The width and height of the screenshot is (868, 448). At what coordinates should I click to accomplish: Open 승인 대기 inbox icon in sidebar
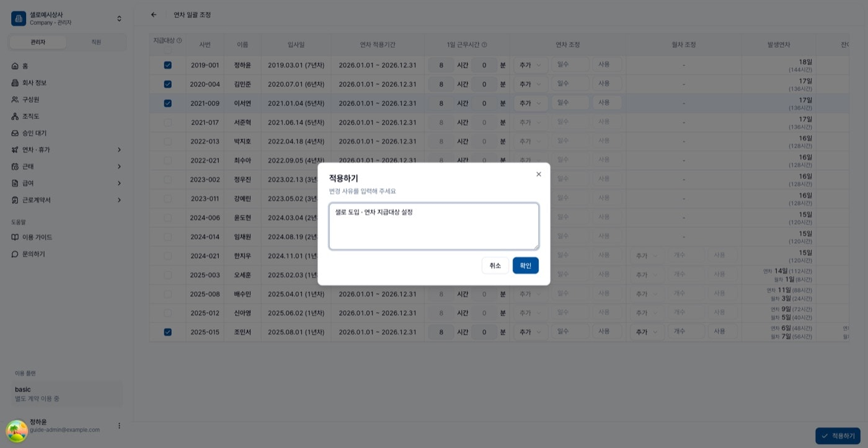[15, 133]
